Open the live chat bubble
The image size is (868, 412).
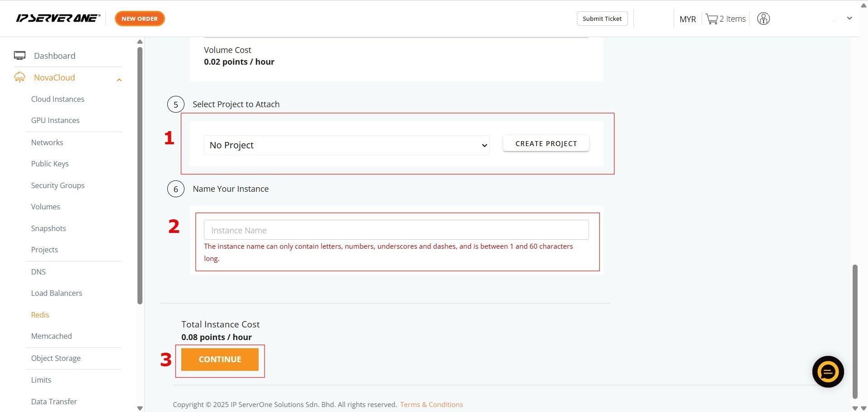pos(828,372)
